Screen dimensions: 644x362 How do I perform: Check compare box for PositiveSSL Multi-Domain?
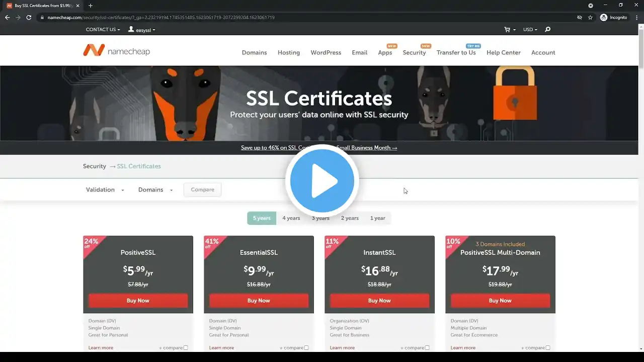(548, 347)
